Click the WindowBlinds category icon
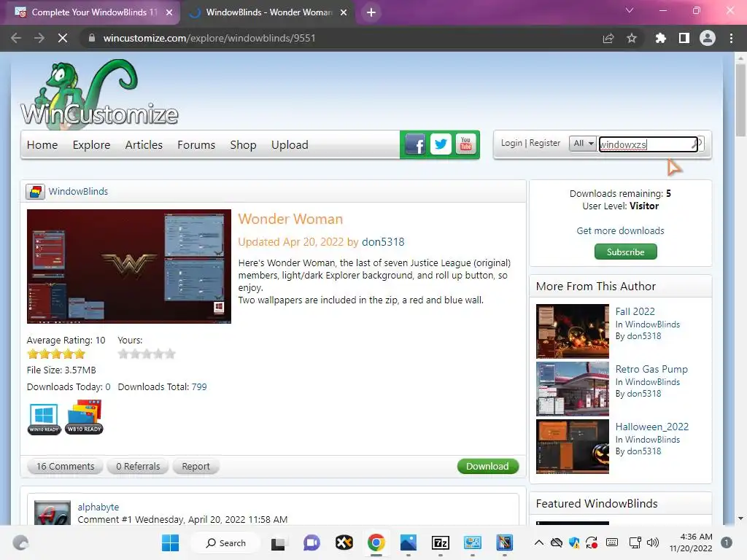The width and height of the screenshot is (747, 560). click(x=35, y=192)
